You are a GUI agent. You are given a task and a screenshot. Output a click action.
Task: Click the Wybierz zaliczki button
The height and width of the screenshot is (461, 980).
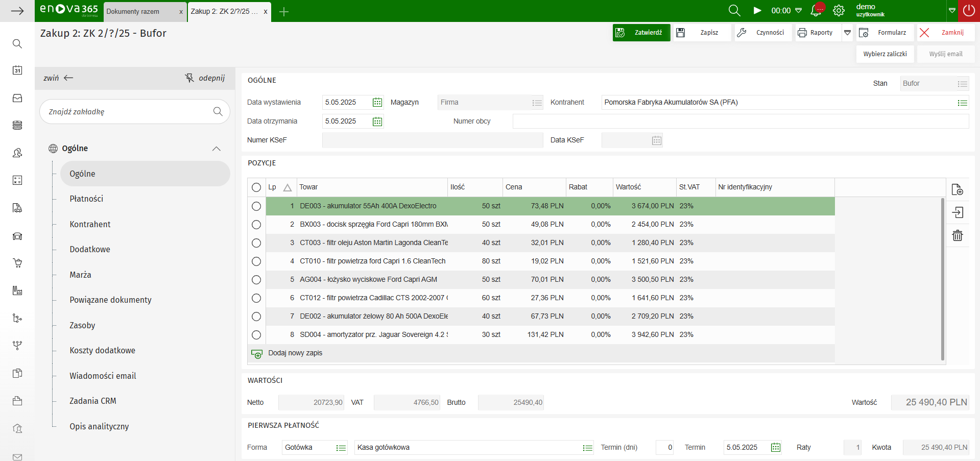click(x=885, y=54)
